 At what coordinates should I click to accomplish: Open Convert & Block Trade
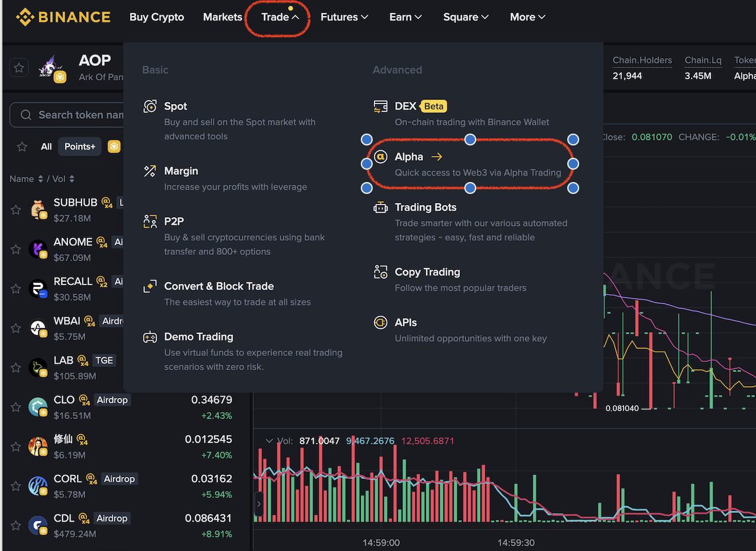(x=219, y=286)
